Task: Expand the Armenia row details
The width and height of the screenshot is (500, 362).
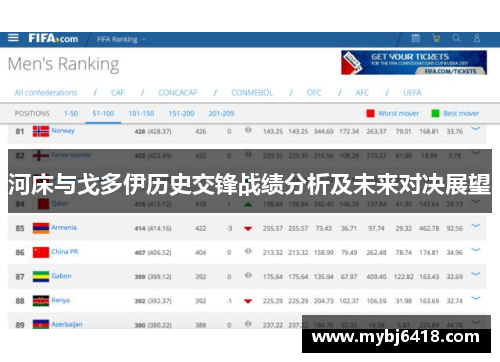Action: pyautogui.click(x=476, y=226)
